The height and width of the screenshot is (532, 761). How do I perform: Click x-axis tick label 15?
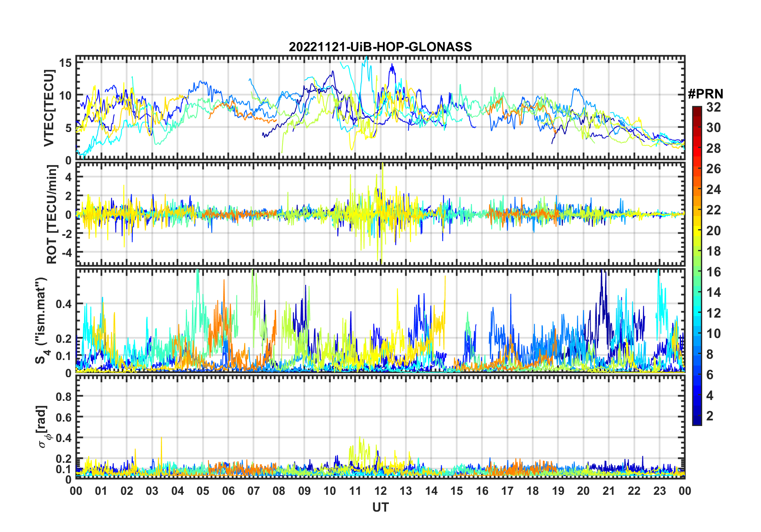pyautogui.click(x=457, y=491)
